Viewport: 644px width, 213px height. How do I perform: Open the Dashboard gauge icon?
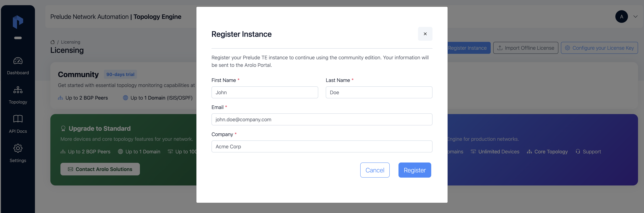18,61
